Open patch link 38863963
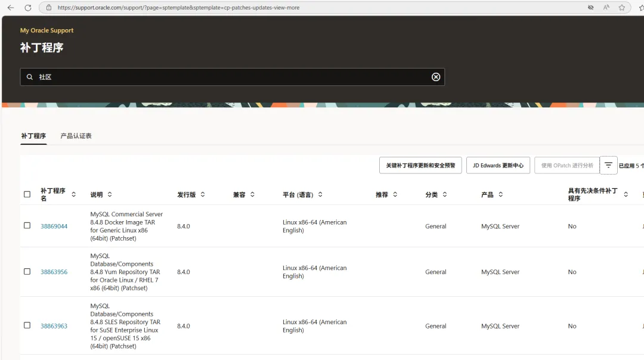The width and height of the screenshot is (644, 360). (x=54, y=326)
